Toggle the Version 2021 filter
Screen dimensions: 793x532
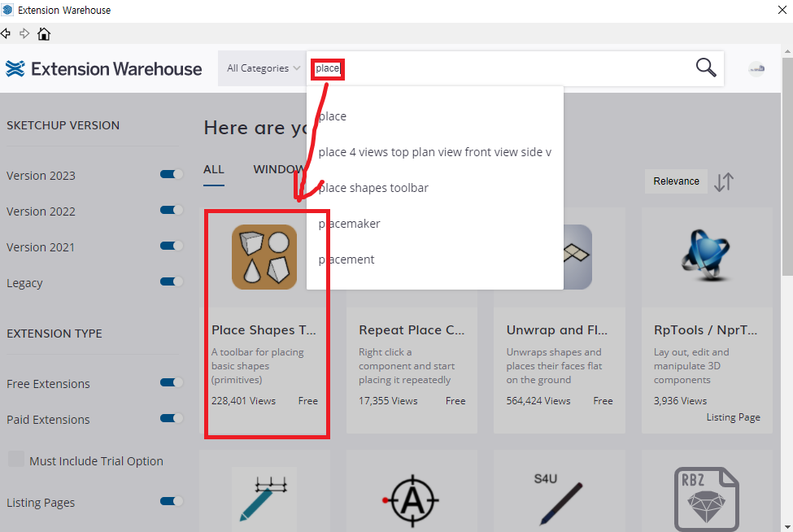(x=171, y=246)
